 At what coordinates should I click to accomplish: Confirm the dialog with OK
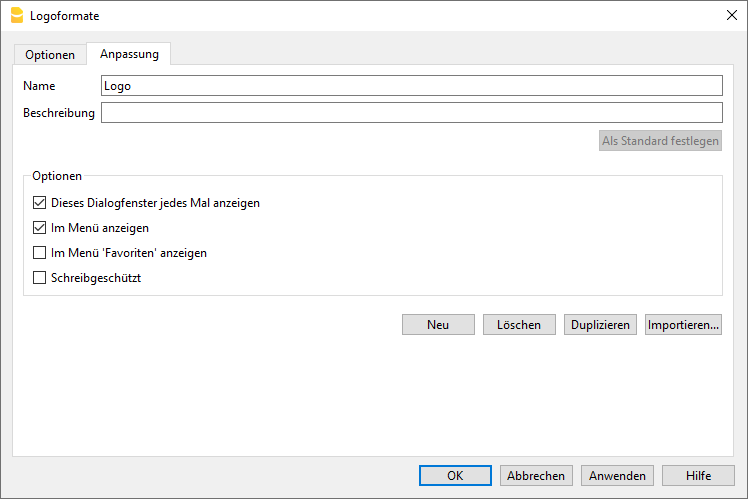[x=455, y=476]
